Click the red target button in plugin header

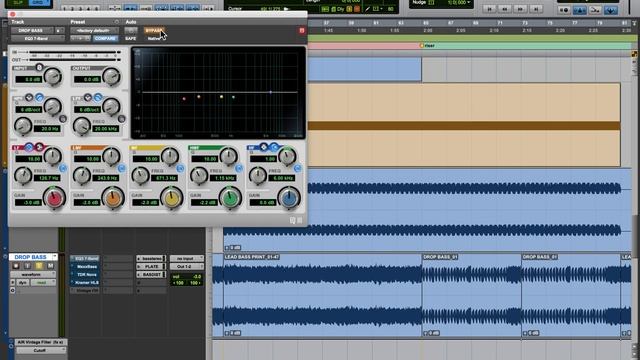[x=302, y=31]
